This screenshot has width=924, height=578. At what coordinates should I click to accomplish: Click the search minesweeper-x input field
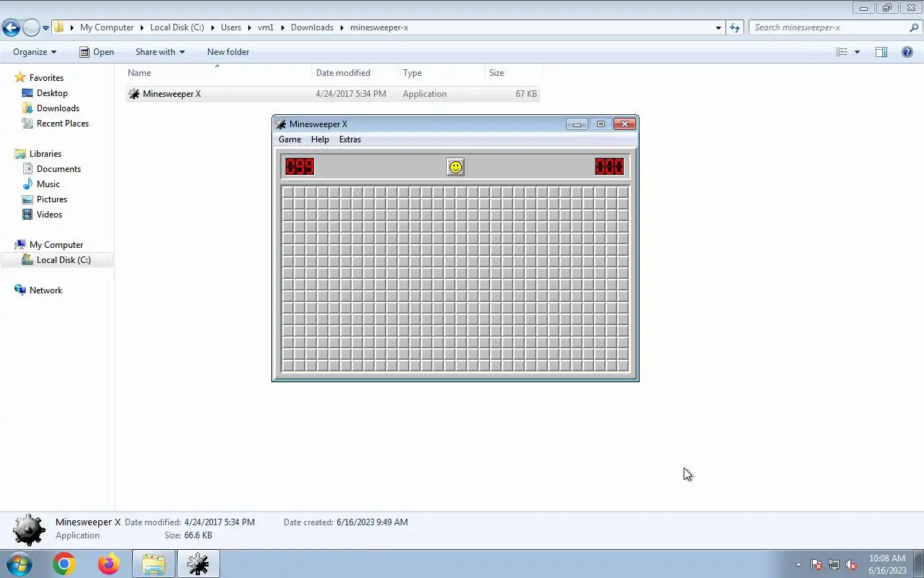pos(829,27)
